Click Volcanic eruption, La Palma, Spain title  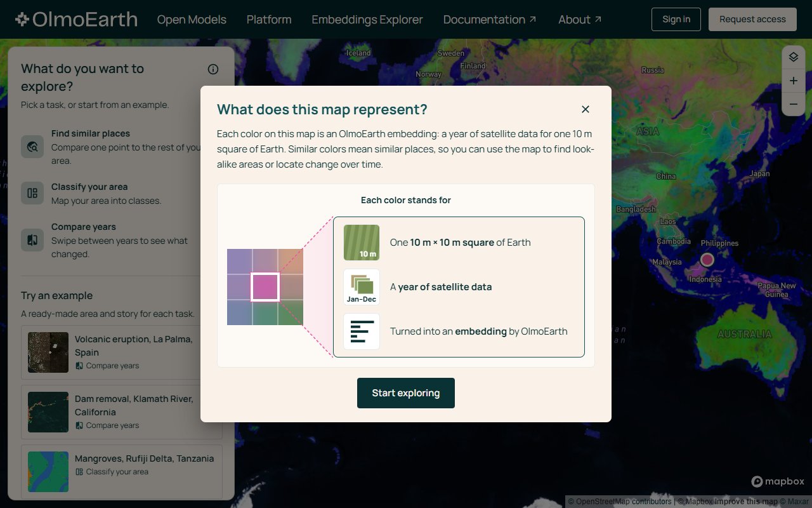[x=134, y=345]
